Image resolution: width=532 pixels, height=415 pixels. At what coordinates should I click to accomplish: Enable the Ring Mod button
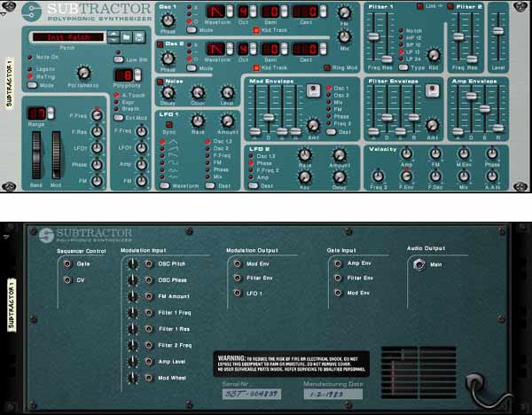tap(327, 68)
